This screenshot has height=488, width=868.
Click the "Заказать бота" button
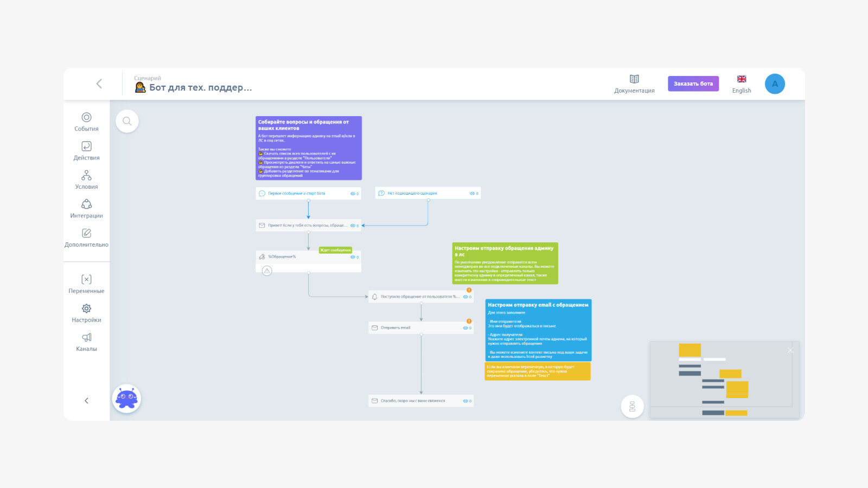(693, 84)
